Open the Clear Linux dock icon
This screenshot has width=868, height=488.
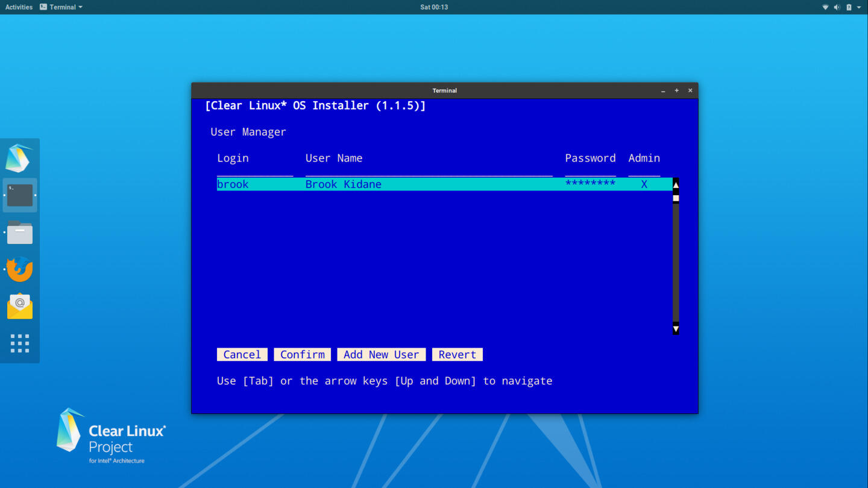(19, 158)
